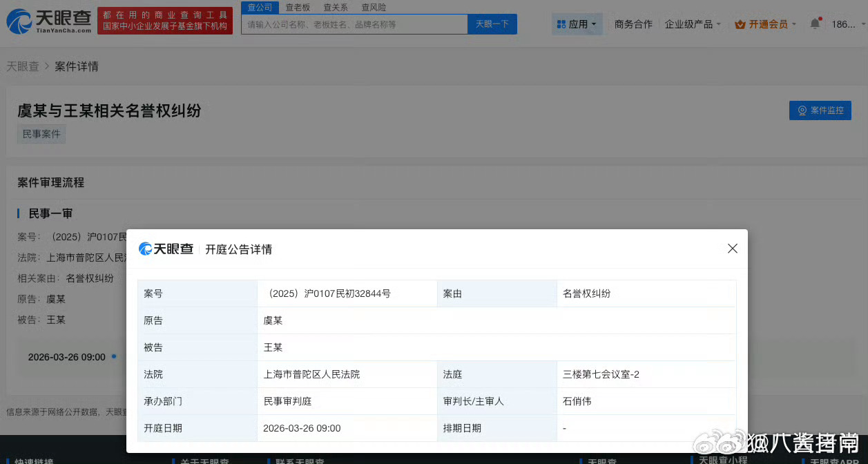The image size is (868, 464).
Task: Click the Tianyancha logo inside the dialog header
Action: [x=166, y=249]
